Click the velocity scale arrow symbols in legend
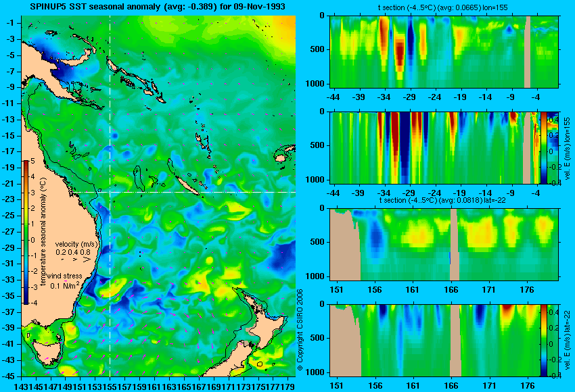The height and width of the screenshot is (392, 575). pos(76,260)
